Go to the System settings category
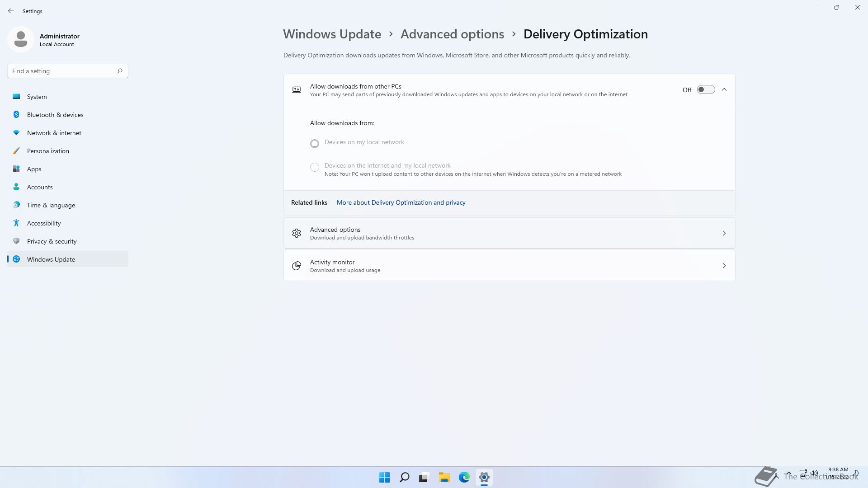This screenshot has height=488, width=868. [68, 97]
